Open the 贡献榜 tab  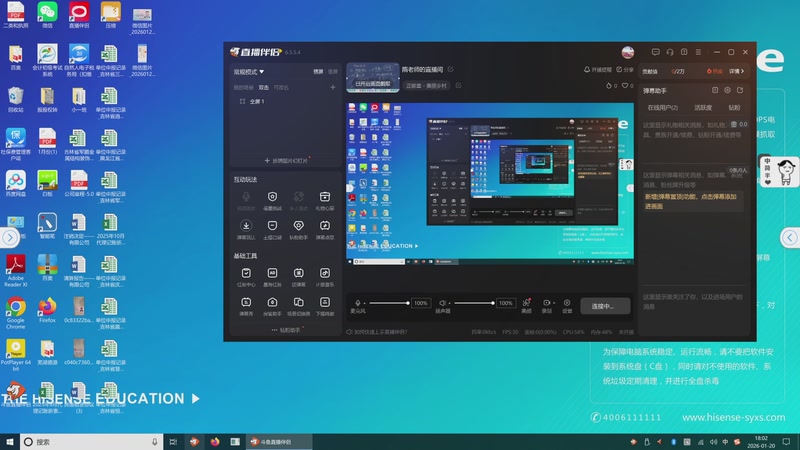click(x=650, y=71)
